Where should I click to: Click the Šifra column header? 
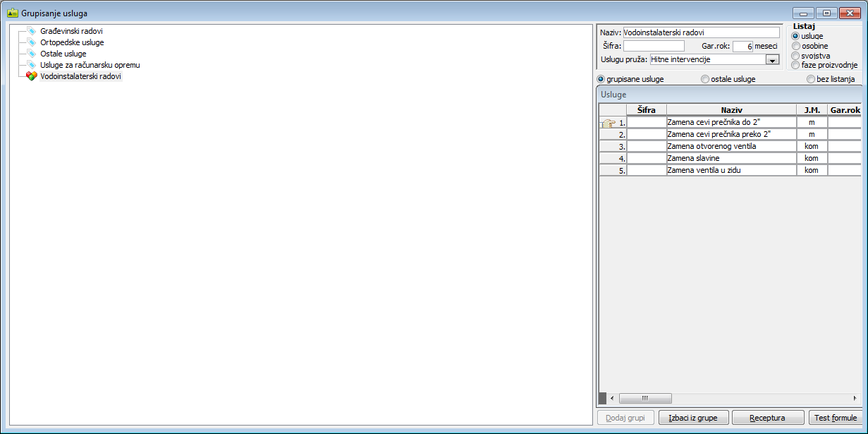tap(646, 110)
